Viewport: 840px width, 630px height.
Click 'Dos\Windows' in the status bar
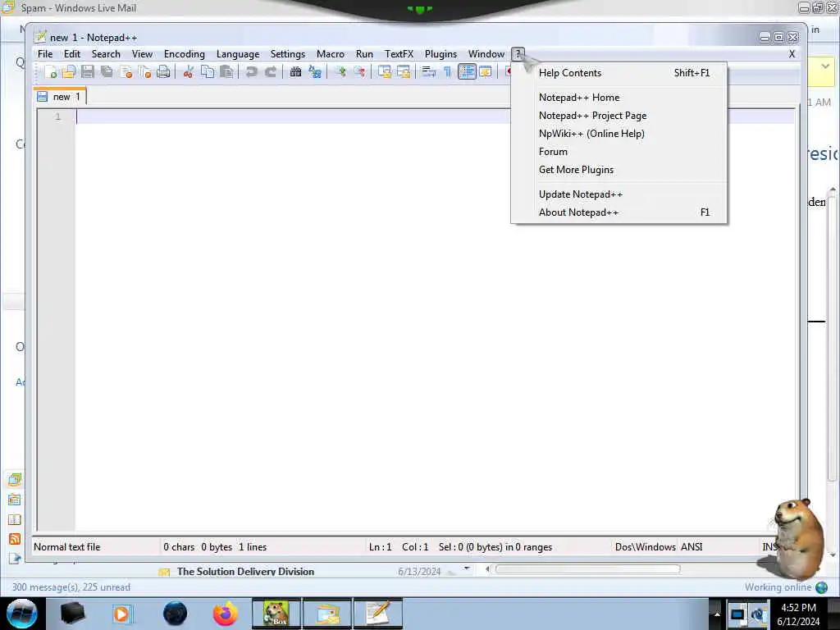coord(645,547)
